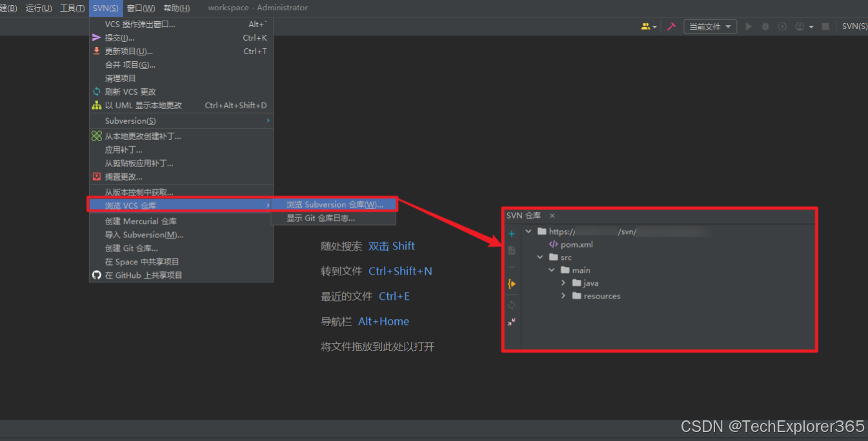Choose 合并 项目(G)... menu entry
The width and height of the screenshot is (868, 441).
[181, 65]
